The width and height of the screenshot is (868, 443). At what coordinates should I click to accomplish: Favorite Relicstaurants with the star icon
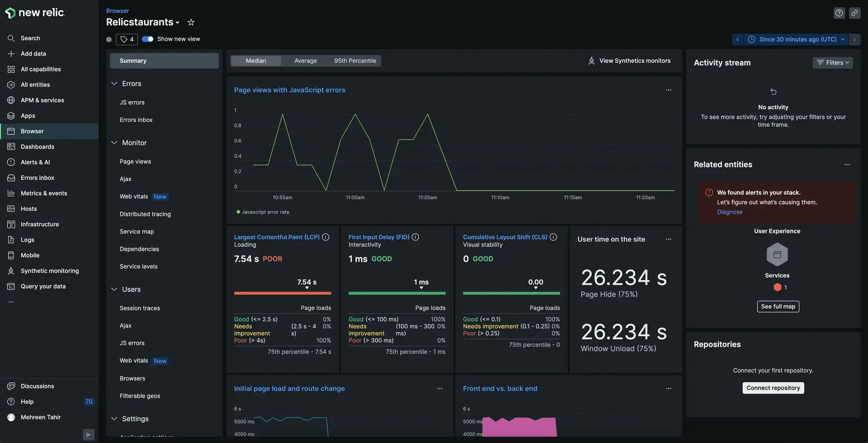(191, 22)
